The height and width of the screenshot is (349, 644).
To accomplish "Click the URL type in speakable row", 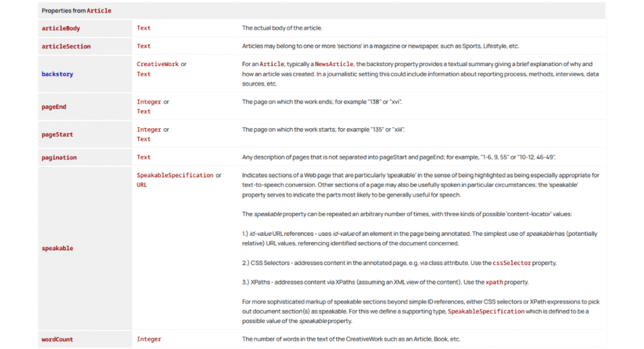I will point(142,186).
